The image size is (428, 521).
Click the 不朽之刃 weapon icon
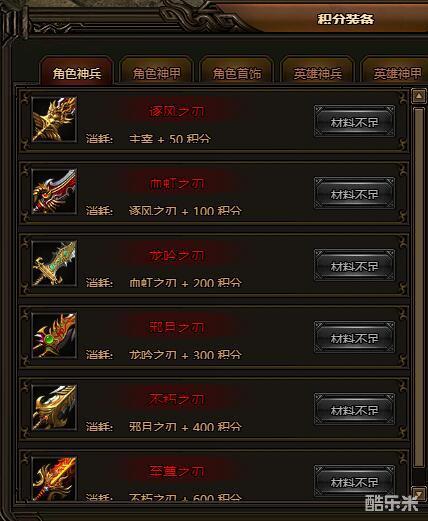pos(54,407)
